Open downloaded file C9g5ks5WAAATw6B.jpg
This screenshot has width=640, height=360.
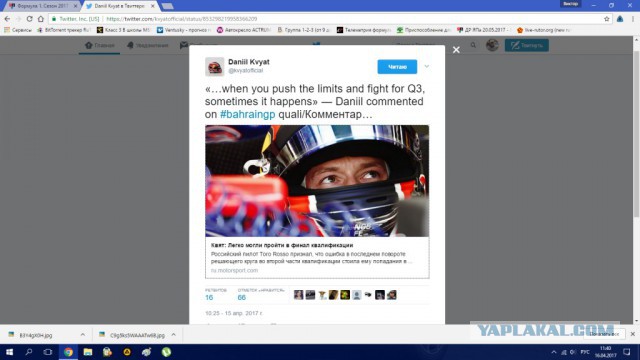(133, 335)
